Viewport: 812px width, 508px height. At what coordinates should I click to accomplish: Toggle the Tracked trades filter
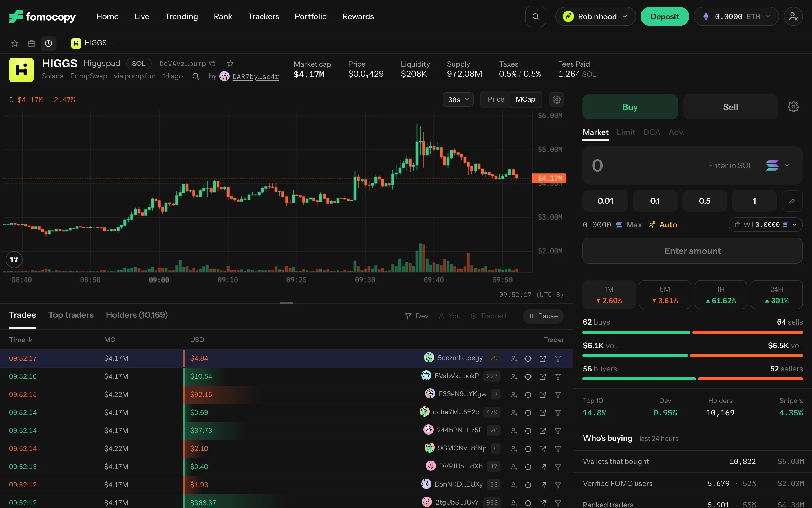488,316
